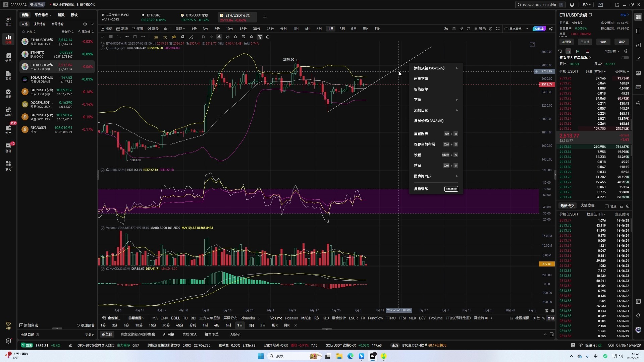This screenshot has width=644, height=362.
Task: Choose 复制价格(2843.65) in context menu
Action: (x=429, y=121)
